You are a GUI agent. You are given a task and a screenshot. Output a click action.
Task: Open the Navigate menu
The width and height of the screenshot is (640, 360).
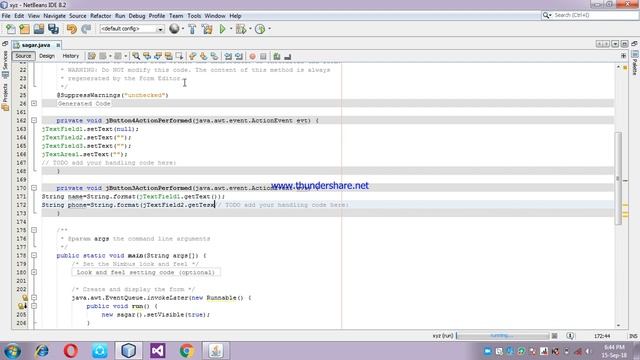point(54,16)
